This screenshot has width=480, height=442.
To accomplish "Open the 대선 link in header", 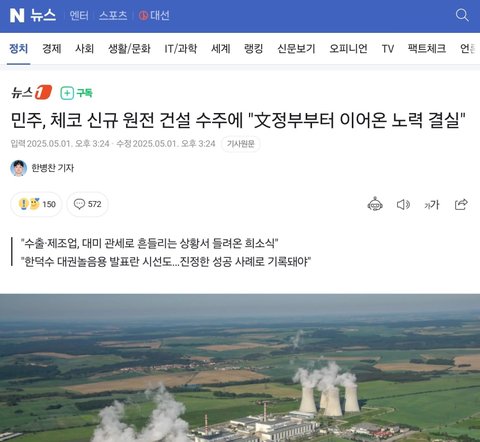I will (x=154, y=15).
